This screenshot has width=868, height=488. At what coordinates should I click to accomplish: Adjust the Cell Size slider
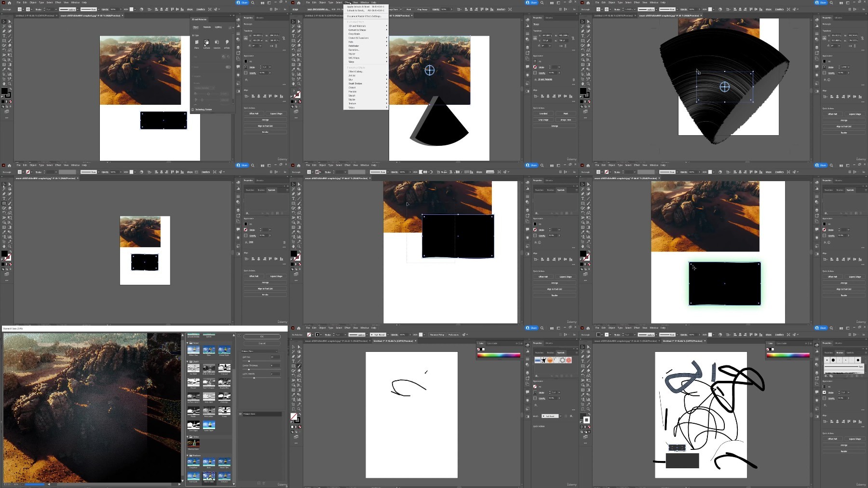[x=249, y=361]
